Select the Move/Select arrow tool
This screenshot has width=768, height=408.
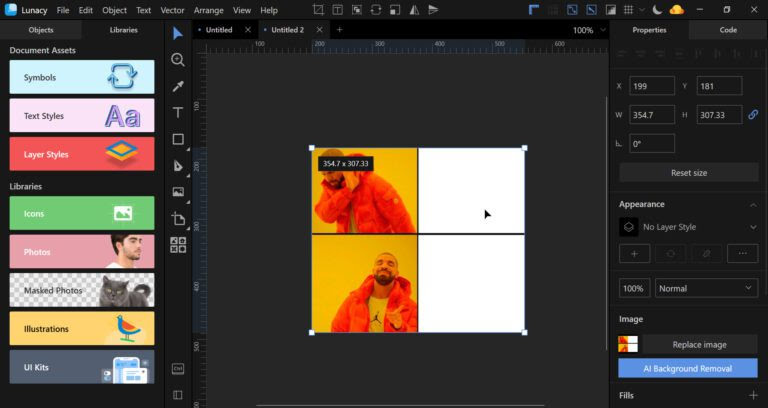click(x=178, y=33)
